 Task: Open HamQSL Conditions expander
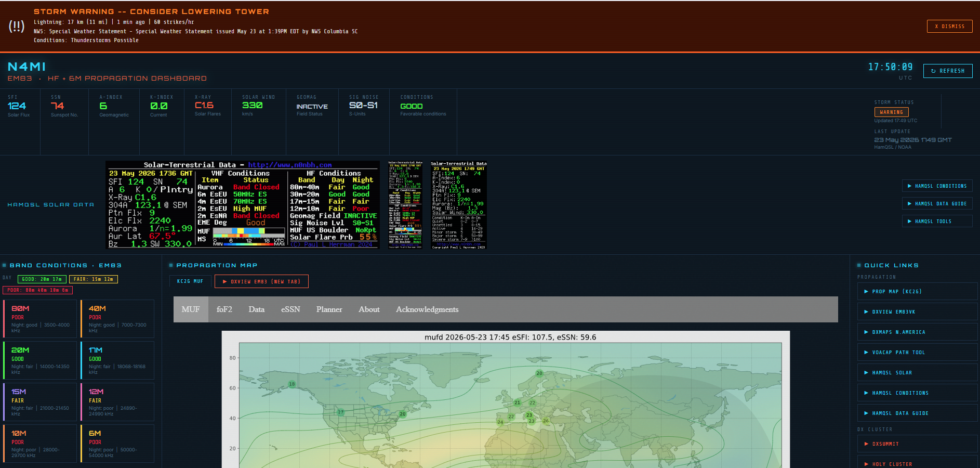(x=937, y=186)
